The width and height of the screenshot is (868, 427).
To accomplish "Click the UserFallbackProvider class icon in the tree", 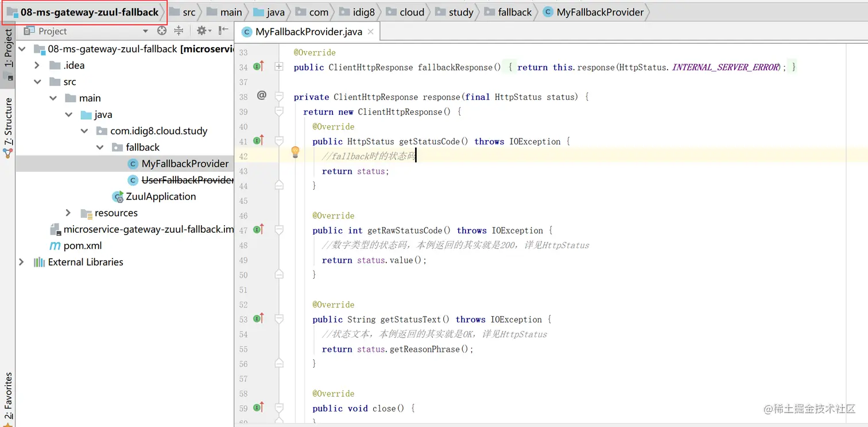I will coord(133,180).
